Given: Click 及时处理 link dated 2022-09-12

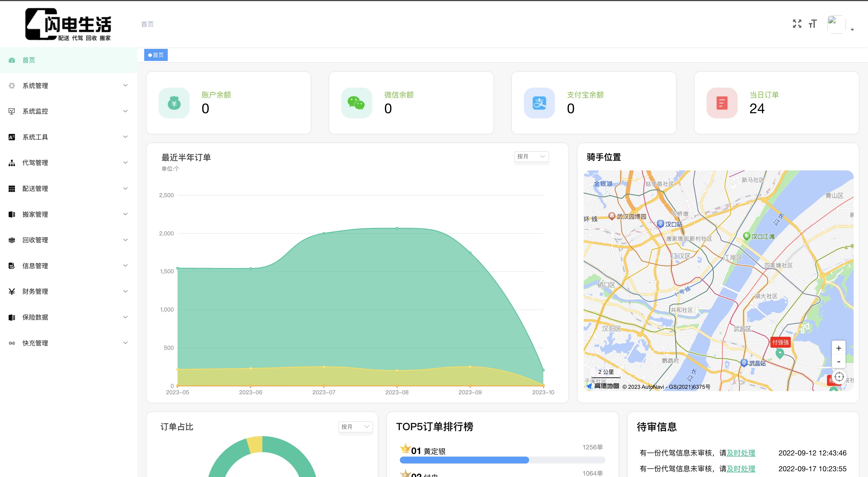Looking at the screenshot, I should click(741, 453).
